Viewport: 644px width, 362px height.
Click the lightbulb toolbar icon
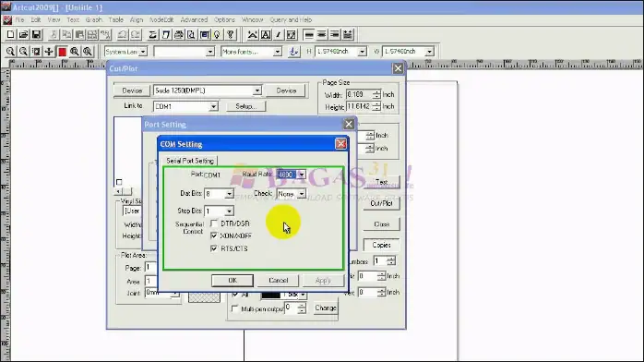pyautogui.click(x=217, y=35)
